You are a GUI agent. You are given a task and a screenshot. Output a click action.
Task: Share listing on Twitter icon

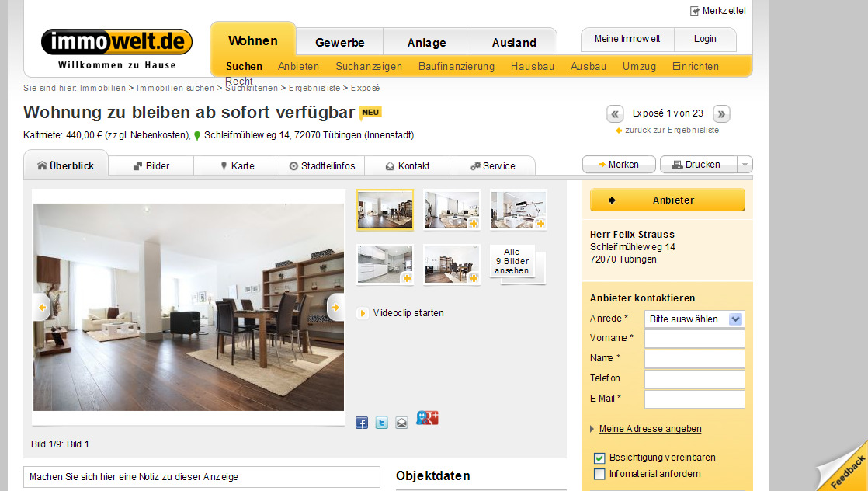381,423
